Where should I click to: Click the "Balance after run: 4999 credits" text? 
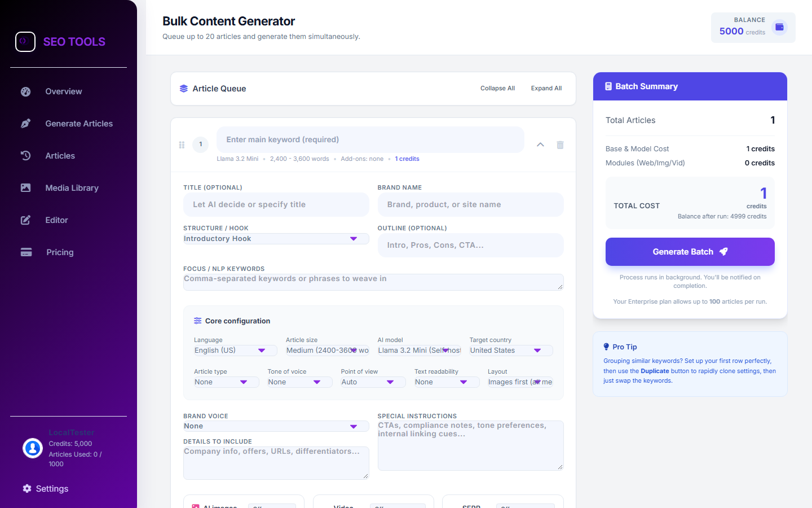point(722,216)
